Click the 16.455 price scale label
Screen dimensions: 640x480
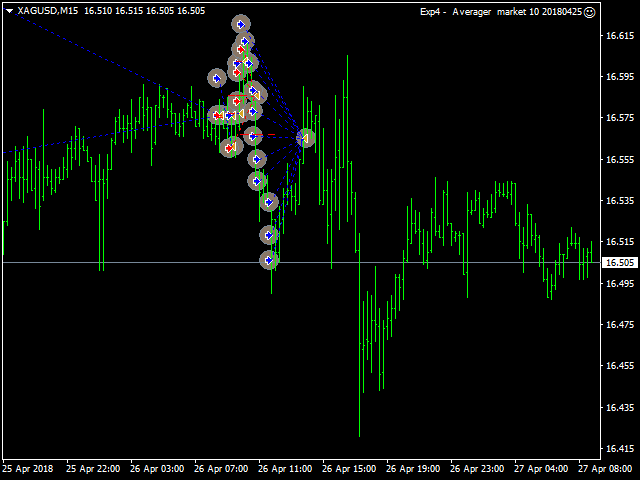click(x=620, y=366)
